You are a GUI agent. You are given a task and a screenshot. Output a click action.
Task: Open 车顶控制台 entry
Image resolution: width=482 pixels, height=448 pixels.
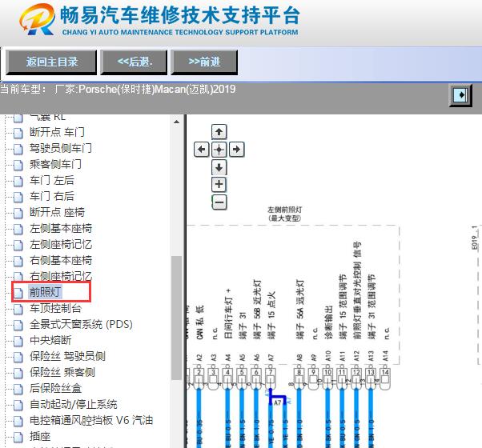55,308
